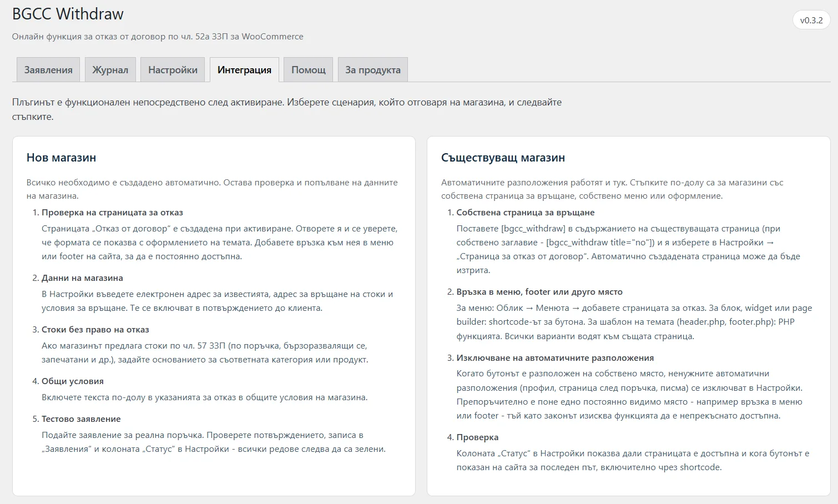Click step heading Данни на магазина
The image size is (838, 504).
coord(82,278)
